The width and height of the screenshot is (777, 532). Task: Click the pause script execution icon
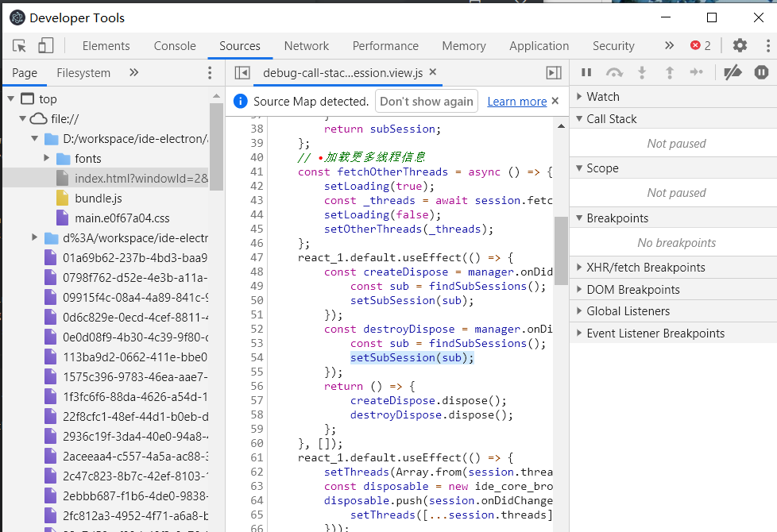586,72
